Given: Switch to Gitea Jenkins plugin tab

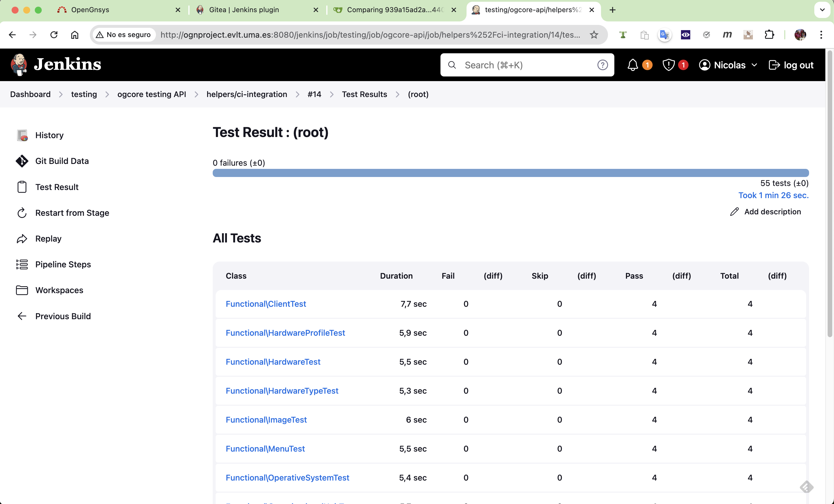Looking at the screenshot, I should click(257, 10).
